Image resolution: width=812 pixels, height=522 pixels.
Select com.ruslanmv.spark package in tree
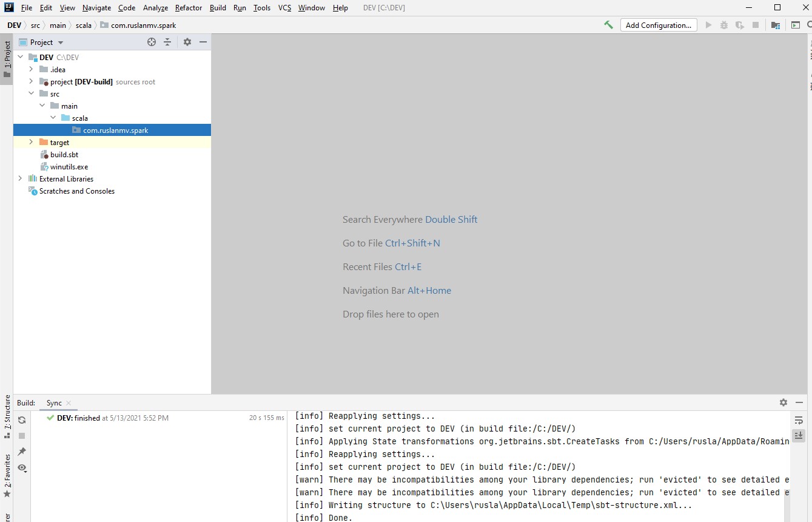click(x=112, y=130)
